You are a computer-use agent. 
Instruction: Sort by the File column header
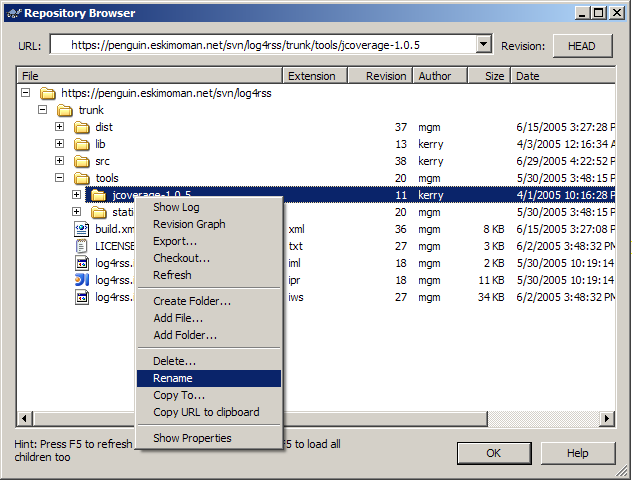point(150,76)
